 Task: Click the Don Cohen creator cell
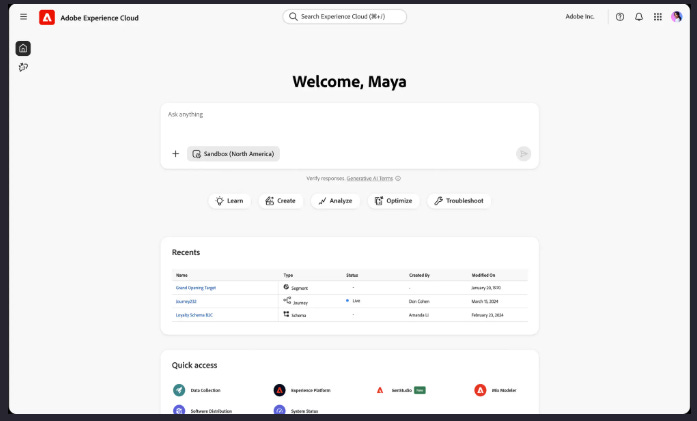(419, 301)
